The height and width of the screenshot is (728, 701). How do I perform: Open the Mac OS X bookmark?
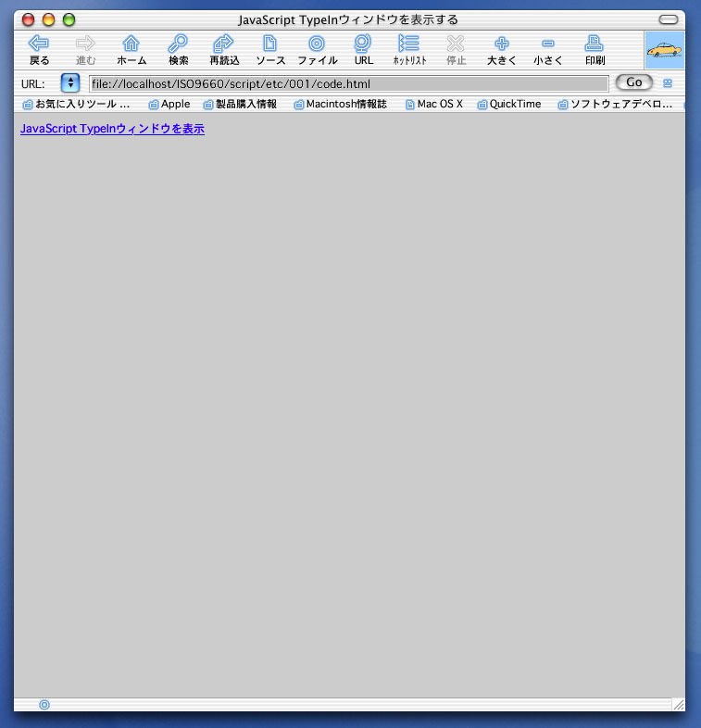click(x=434, y=104)
